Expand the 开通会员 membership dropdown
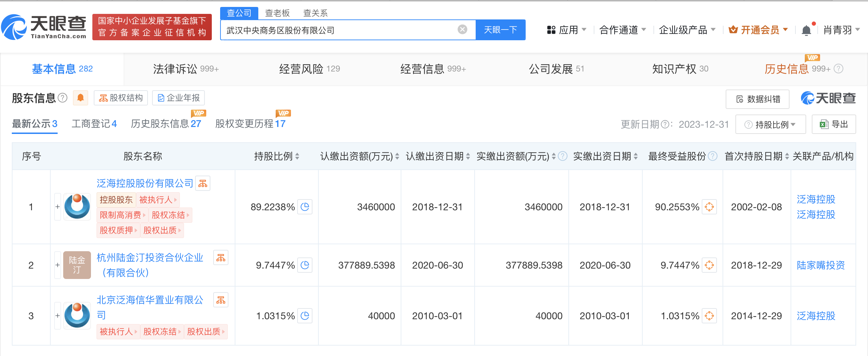Screen dimensions: 868x356 [x=758, y=30]
